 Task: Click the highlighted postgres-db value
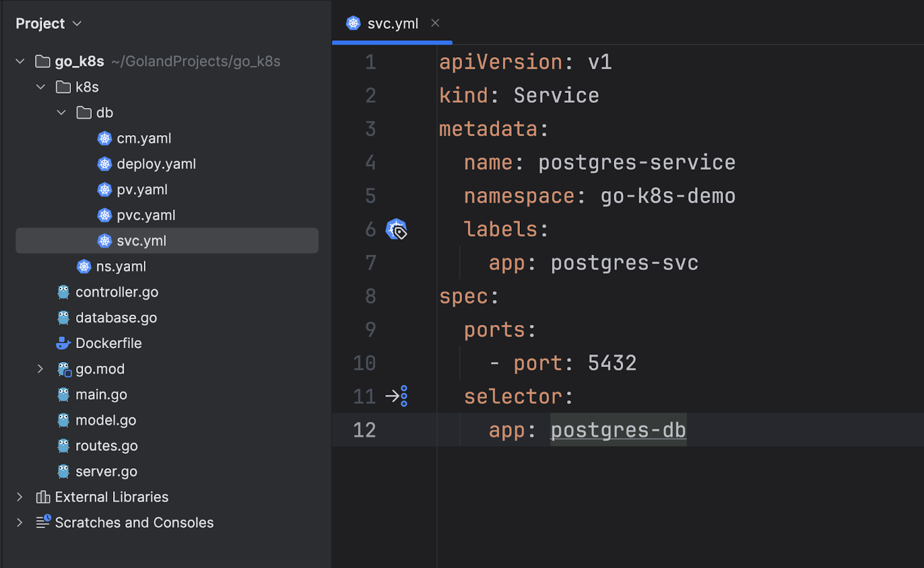tap(618, 430)
